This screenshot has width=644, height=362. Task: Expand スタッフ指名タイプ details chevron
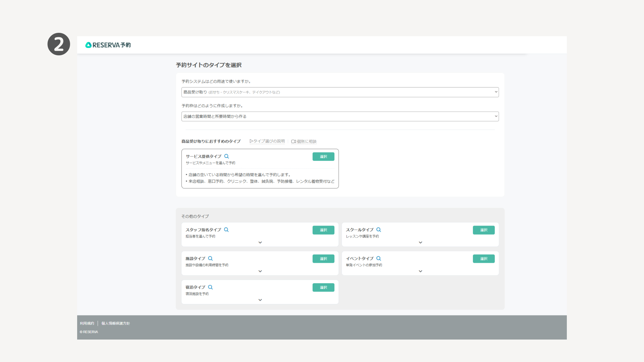coord(260,242)
